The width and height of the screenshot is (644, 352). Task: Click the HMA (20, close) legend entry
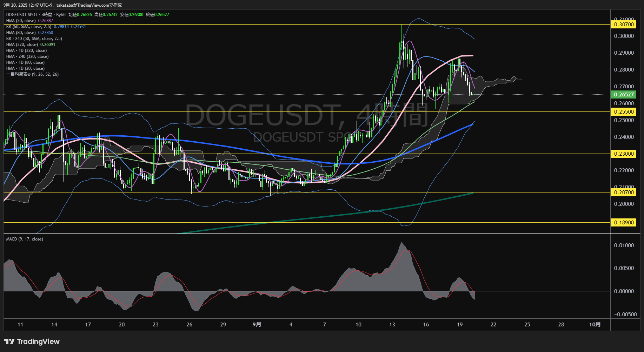(21, 21)
